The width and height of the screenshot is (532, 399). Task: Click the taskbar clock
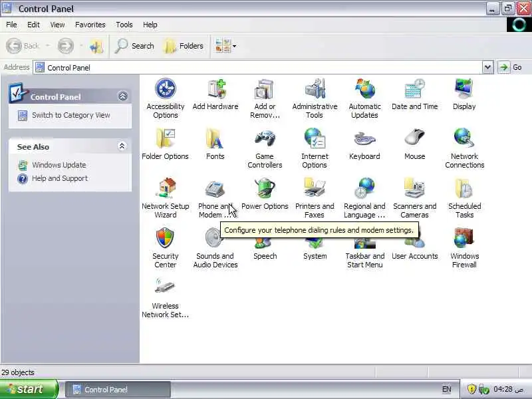click(508, 389)
